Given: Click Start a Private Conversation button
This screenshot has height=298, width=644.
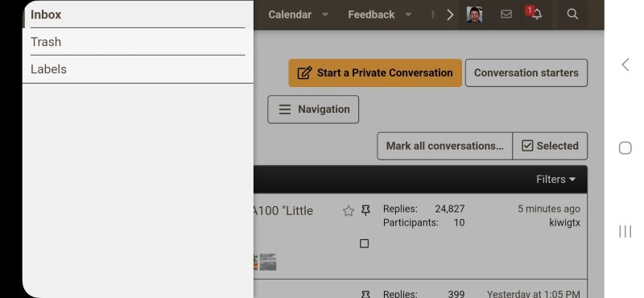Looking at the screenshot, I should (375, 72).
